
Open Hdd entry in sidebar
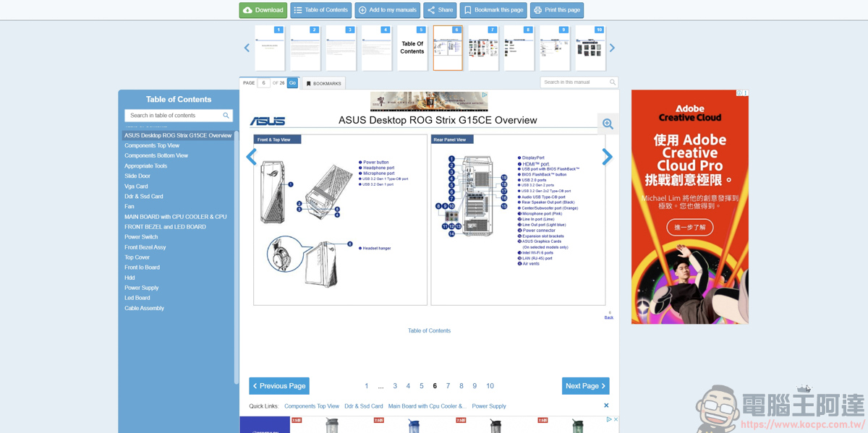(x=129, y=278)
